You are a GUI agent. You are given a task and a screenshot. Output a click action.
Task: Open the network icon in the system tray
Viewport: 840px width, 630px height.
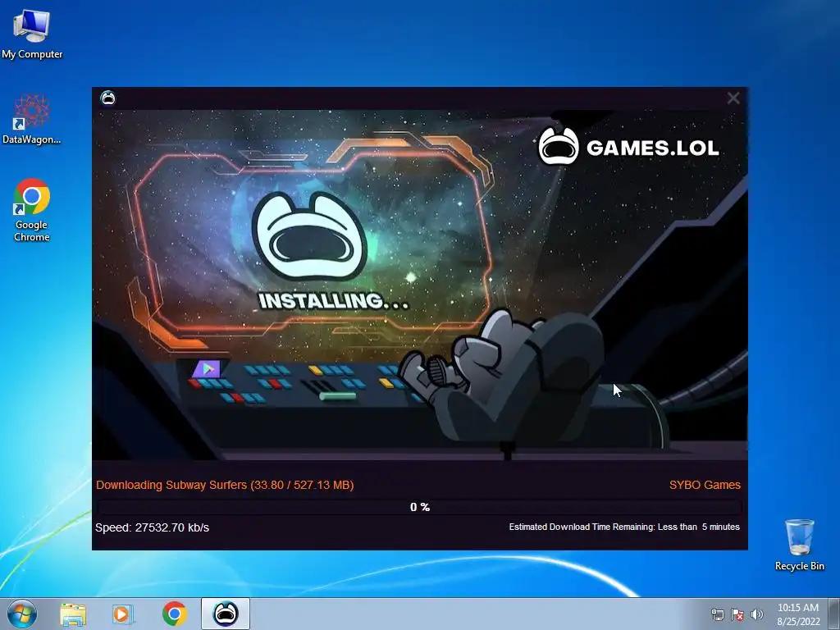coord(717,614)
